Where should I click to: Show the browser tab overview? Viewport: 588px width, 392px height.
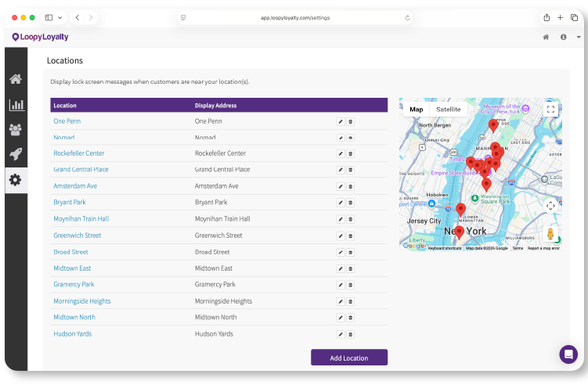(x=574, y=18)
